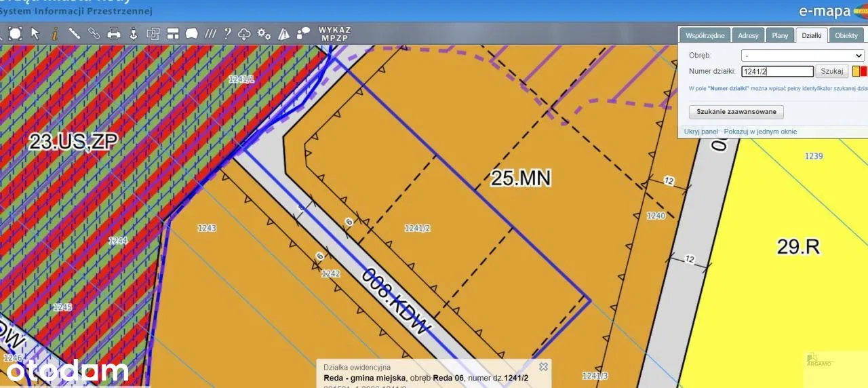Viewport: 868px width, 388px height.
Task: Click the question mark help icon
Action: pyautogui.click(x=228, y=33)
